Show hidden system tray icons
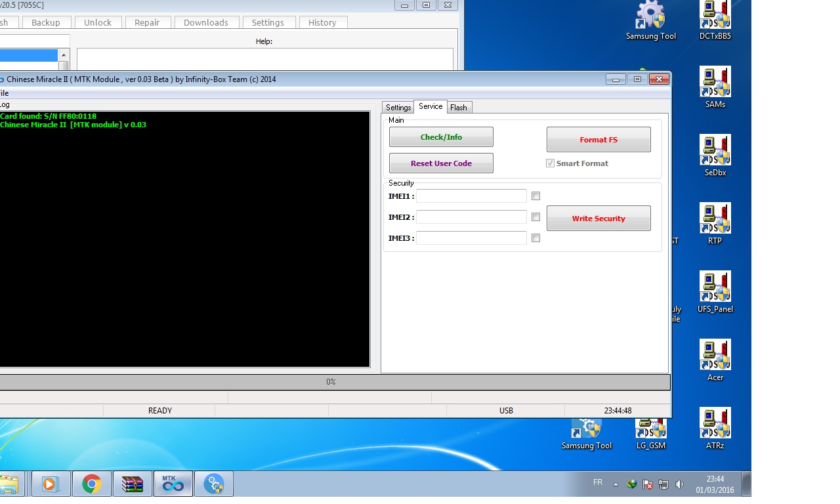The image size is (840, 504). pos(616,484)
